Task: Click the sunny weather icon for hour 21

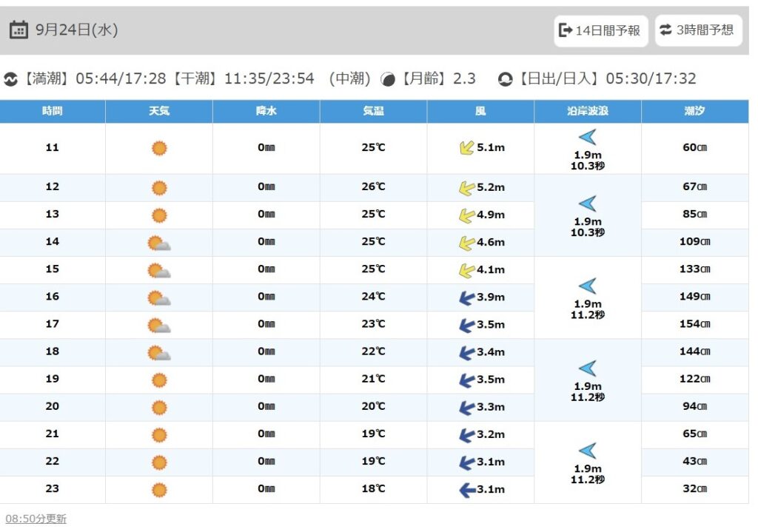Action: [x=159, y=435]
